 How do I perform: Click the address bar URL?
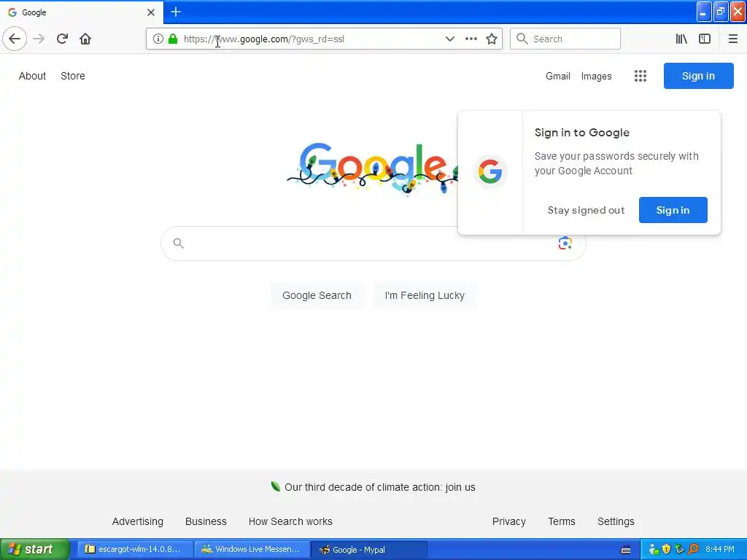264,39
